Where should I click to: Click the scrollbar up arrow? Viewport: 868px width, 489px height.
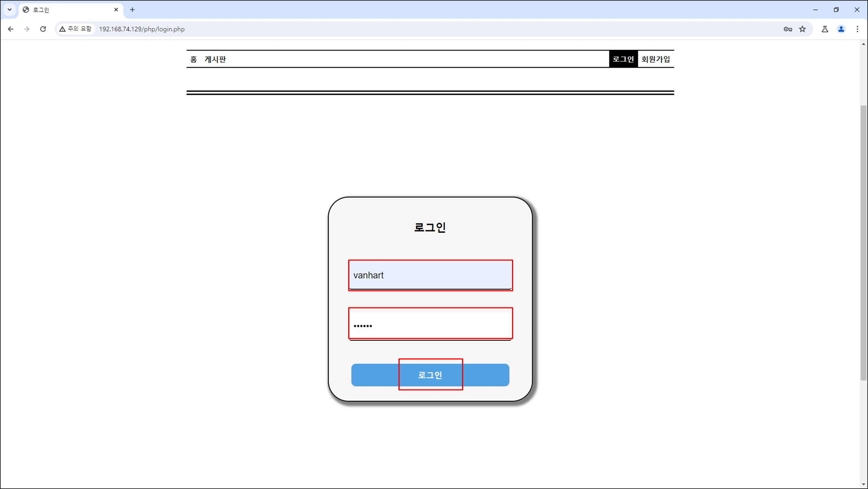coord(864,44)
